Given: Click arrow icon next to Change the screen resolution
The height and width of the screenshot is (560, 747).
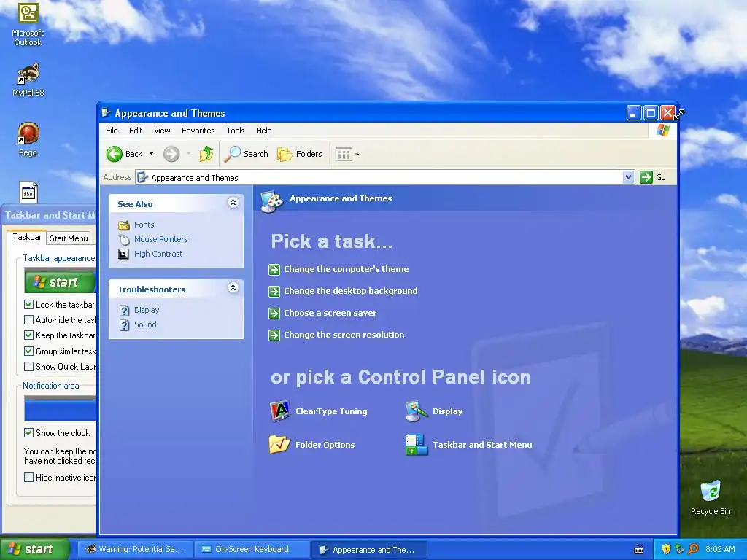Looking at the screenshot, I should pos(274,335).
